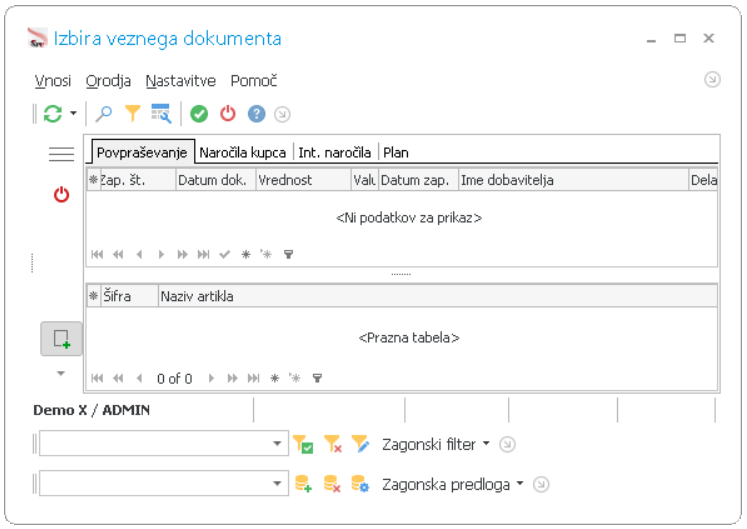Click the table search icon in toolbar
Image resolution: width=747 pixels, height=529 pixels.
(x=161, y=114)
